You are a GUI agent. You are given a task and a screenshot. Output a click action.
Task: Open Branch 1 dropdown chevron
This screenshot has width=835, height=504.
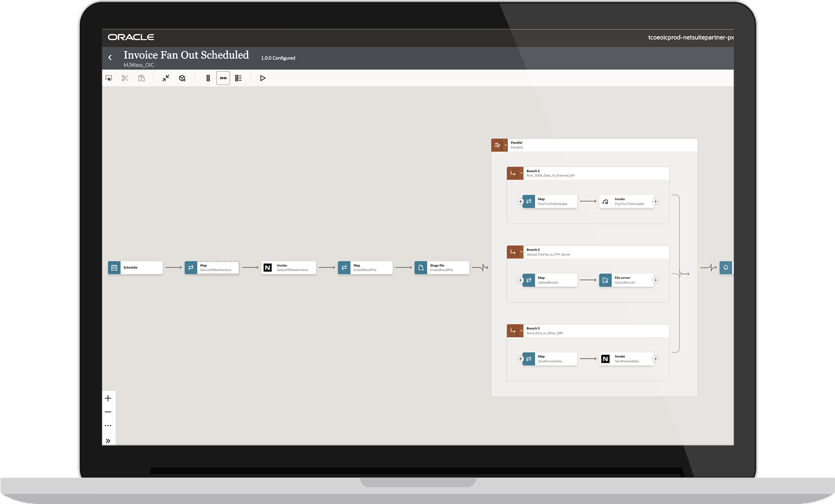pyautogui.click(x=521, y=174)
